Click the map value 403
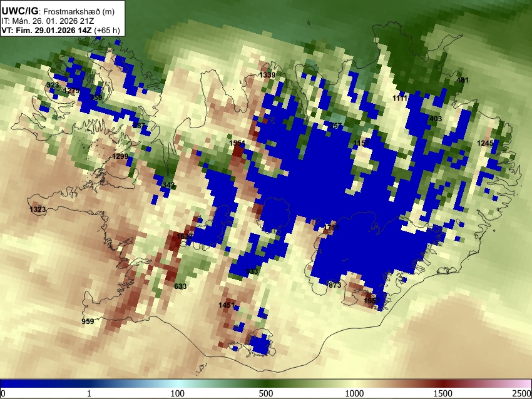 click(x=436, y=119)
